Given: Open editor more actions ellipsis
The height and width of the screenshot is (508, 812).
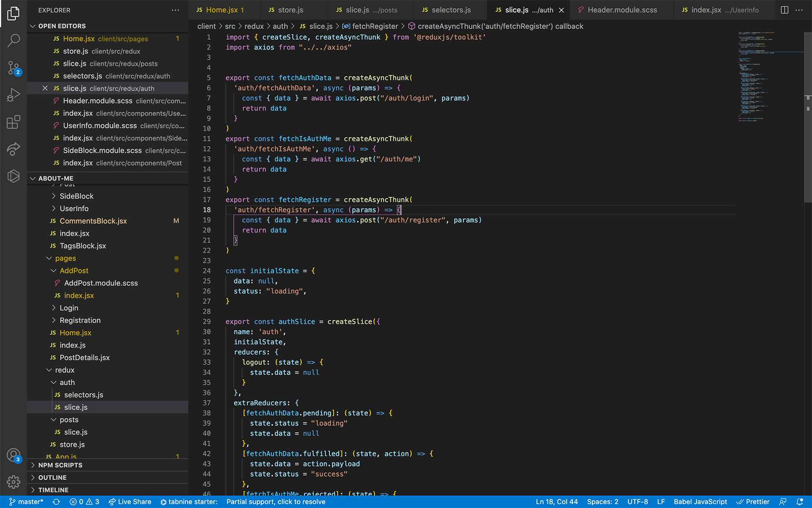Looking at the screenshot, I should (799, 10).
